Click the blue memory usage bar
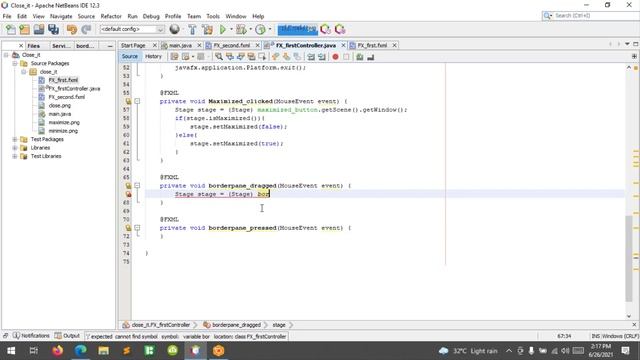Image resolution: width=640 pixels, height=360 pixels. pyautogui.click(x=298, y=29)
